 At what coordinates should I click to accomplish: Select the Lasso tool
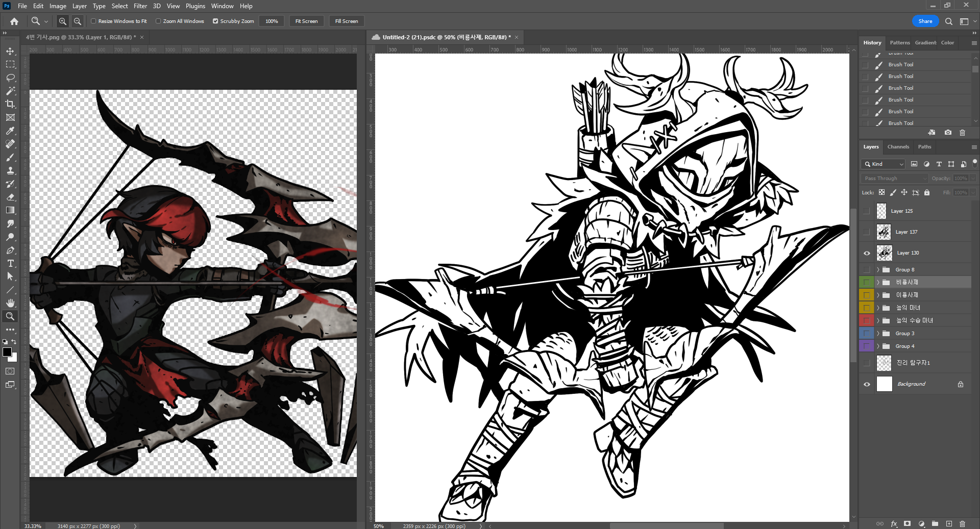click(10, 78)
